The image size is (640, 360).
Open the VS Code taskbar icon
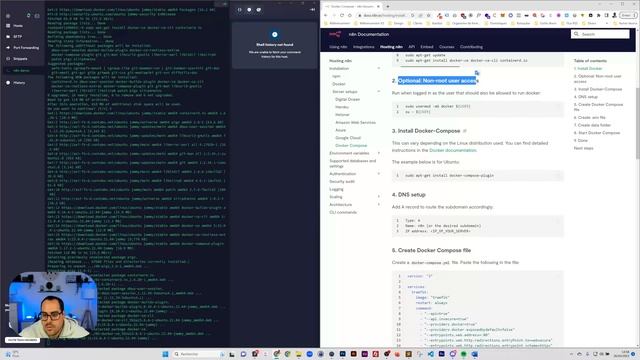point(431,354)
